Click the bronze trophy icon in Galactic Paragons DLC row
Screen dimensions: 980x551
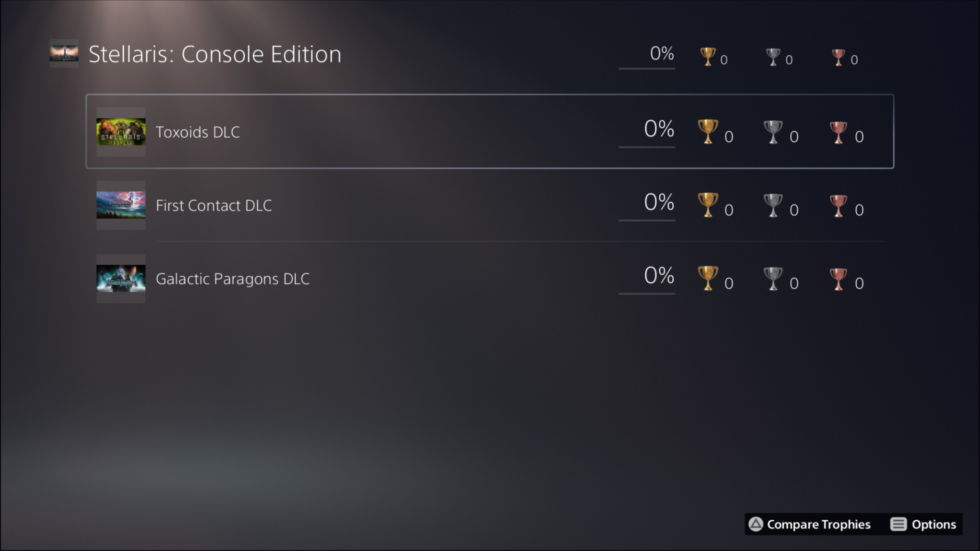click(838, 279)
